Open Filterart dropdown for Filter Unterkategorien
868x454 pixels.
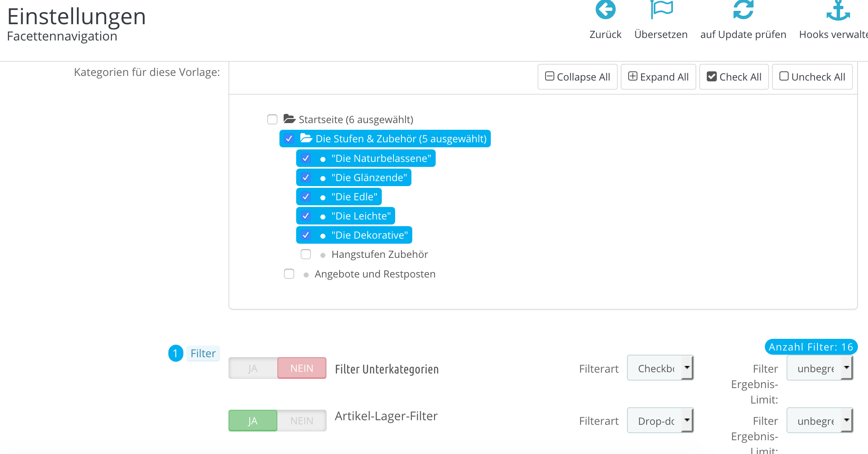tap(660, 368)
